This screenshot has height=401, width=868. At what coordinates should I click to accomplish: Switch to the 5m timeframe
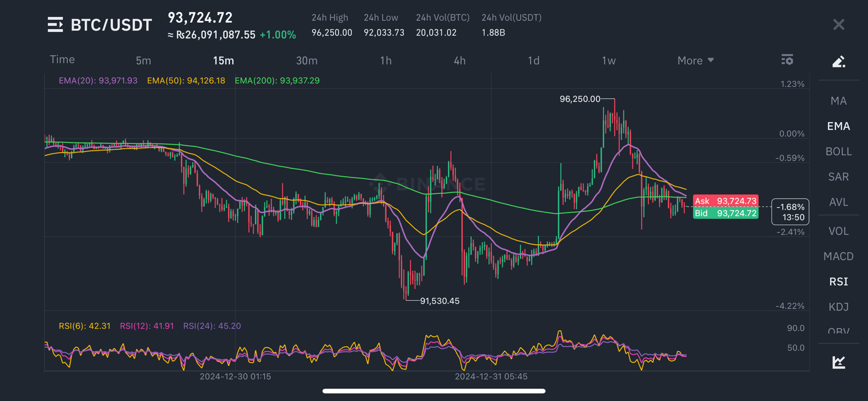click(143, 61)
